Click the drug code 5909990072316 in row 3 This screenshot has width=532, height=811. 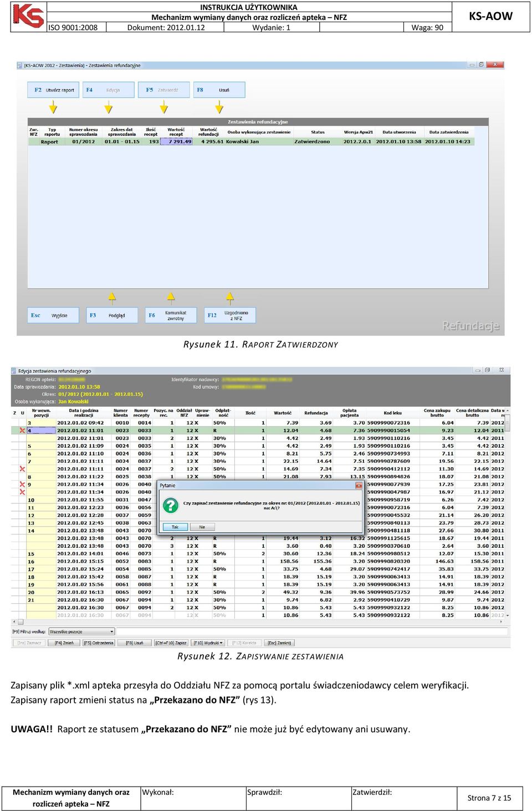(388, 423)
